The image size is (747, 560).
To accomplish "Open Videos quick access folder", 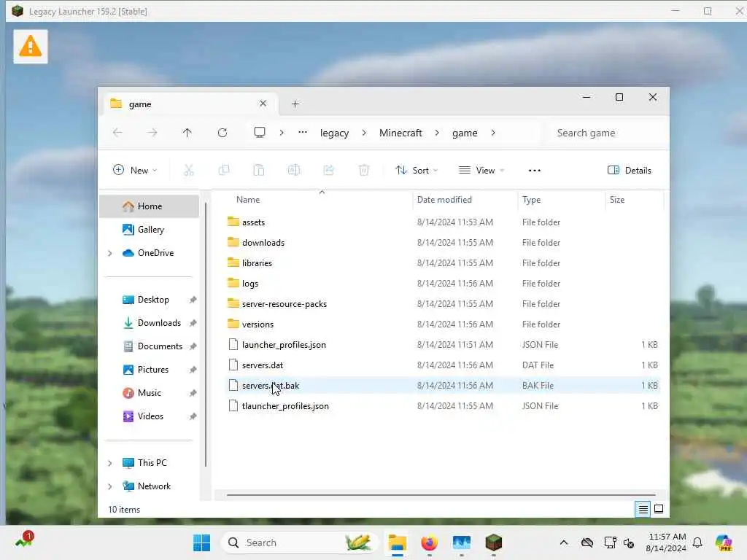I will [x=150, y=416].
